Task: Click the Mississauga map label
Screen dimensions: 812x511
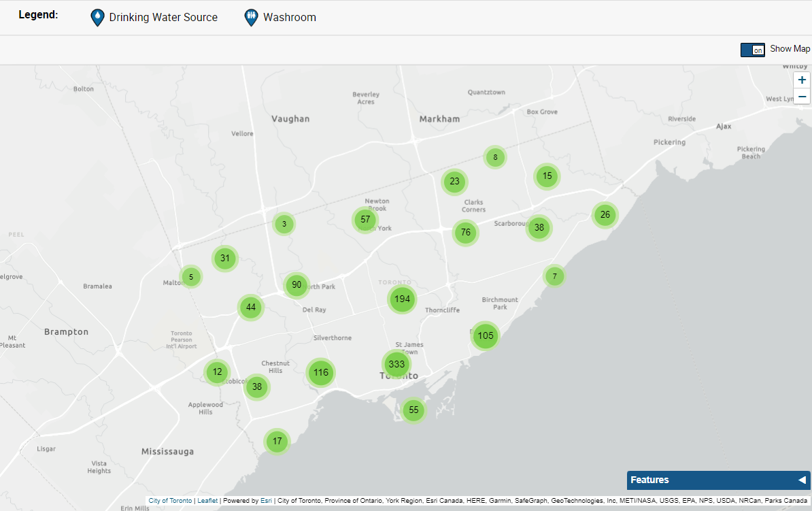Action: 168,451
